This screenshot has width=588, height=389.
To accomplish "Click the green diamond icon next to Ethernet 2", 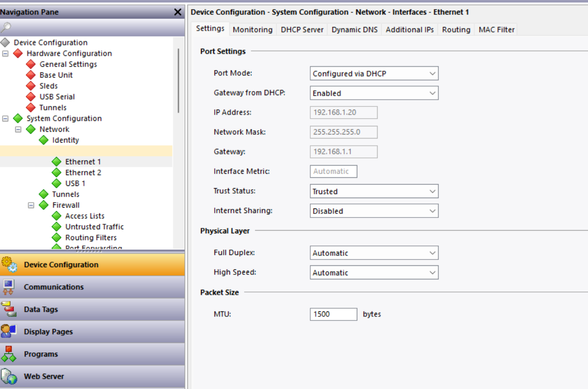I will pyautogui.click(x=56, y=172).
